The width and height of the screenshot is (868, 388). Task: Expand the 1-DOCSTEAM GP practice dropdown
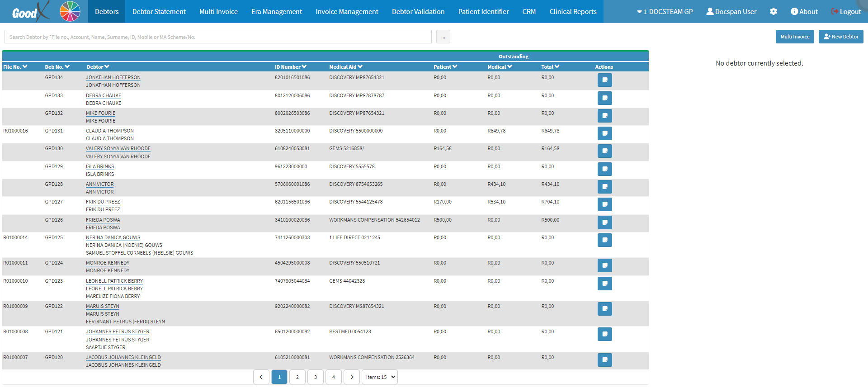point(665,12)
